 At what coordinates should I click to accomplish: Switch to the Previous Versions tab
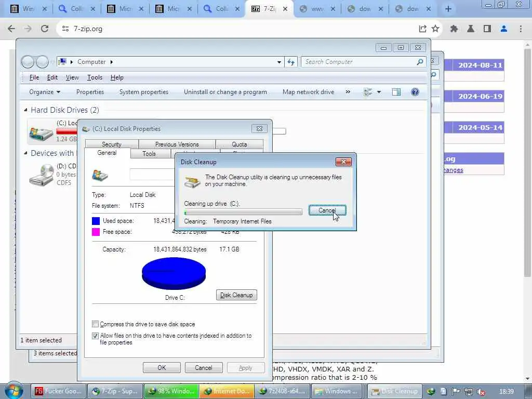[177, 144]
